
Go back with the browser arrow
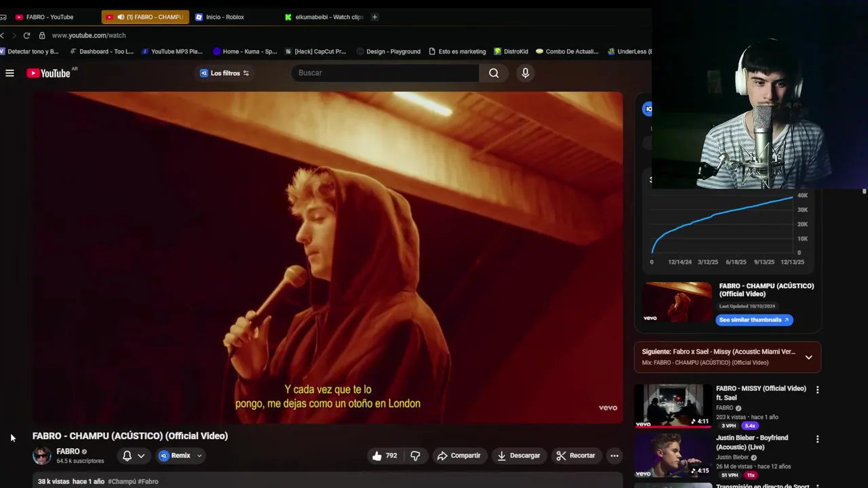(3, 35)
